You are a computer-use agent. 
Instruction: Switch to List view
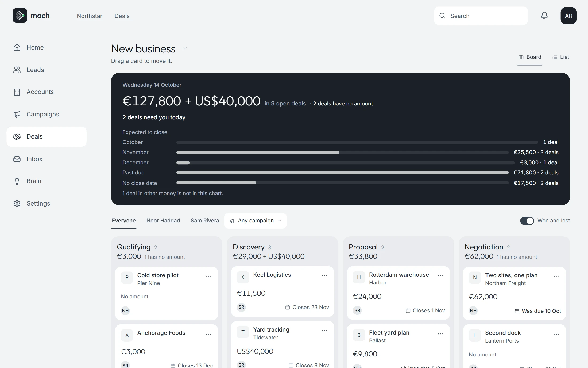pos(561,57)
